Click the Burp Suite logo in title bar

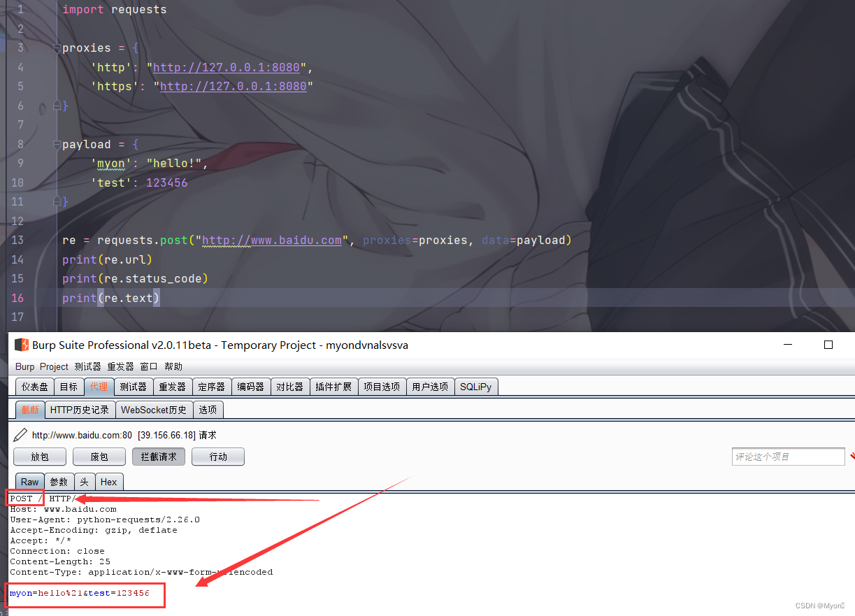22,345
